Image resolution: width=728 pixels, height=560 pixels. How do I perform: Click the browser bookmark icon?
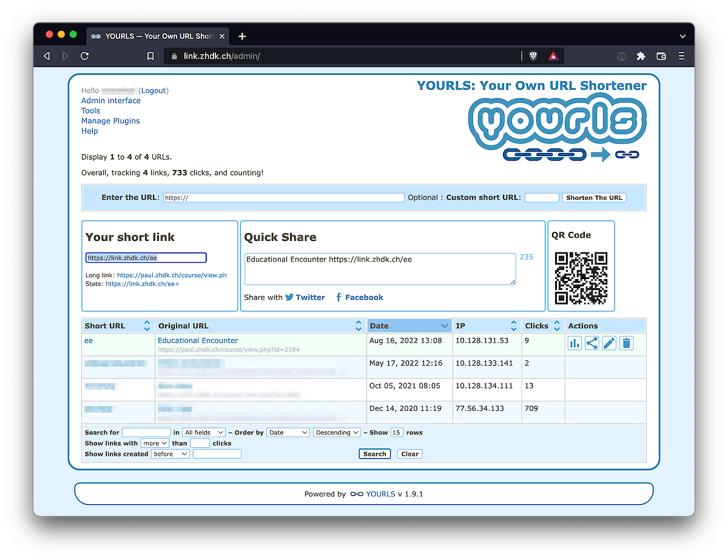(x=150, y=56)
